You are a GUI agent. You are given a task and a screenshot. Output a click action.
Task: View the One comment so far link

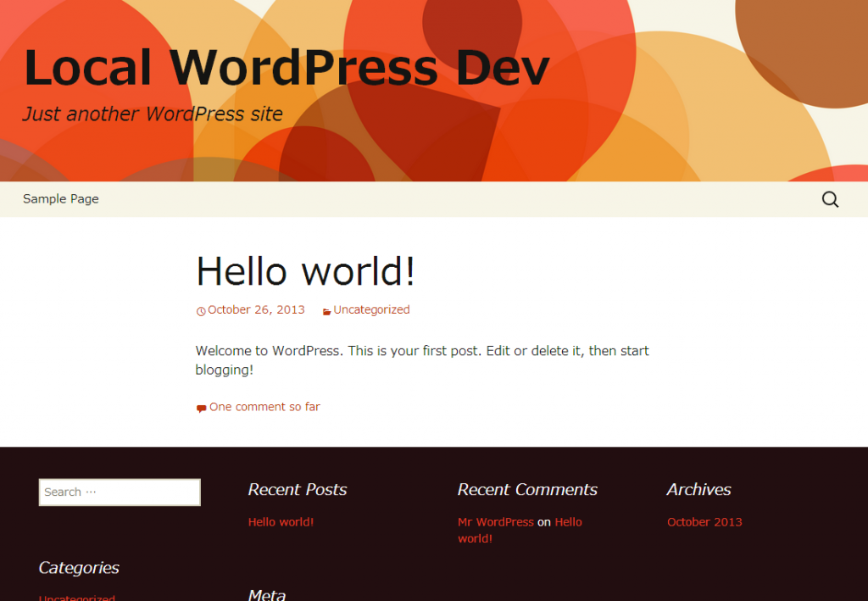tap(264, 407)
